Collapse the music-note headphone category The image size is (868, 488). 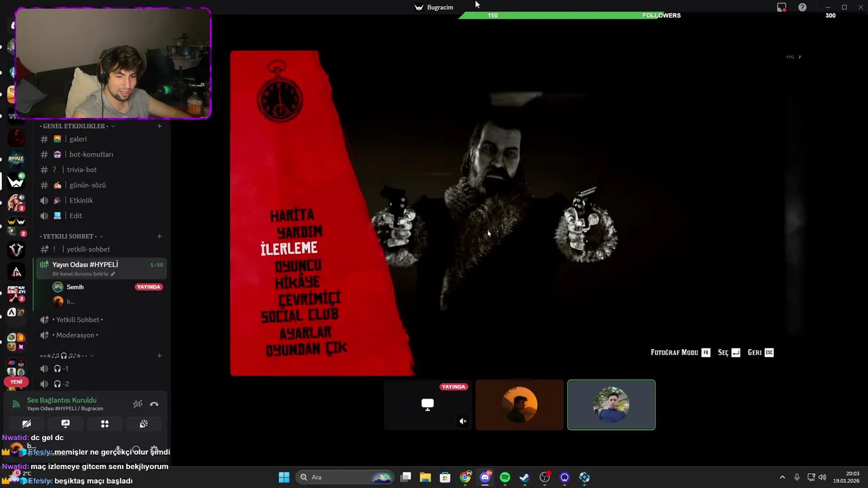[x=66, y=355]
